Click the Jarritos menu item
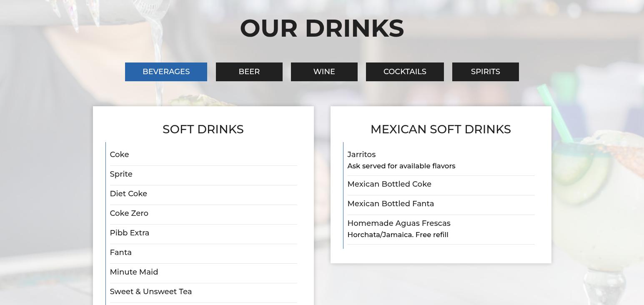 tap(361, 155)
